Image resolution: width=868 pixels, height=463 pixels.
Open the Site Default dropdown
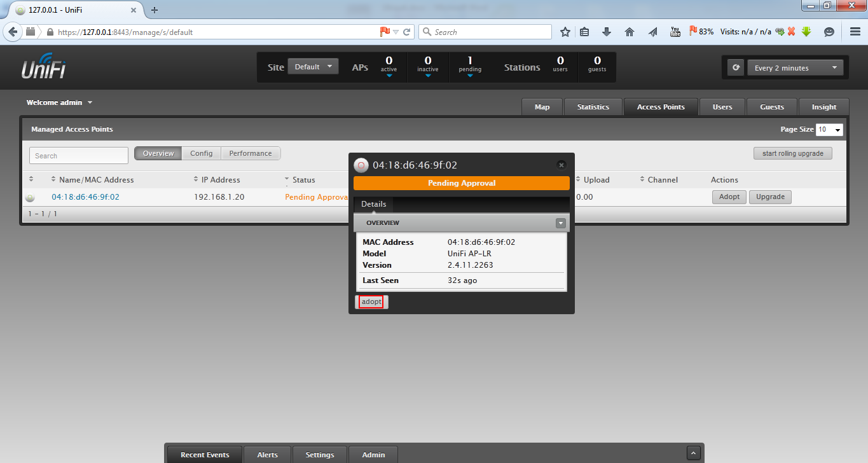tap(313, 67)
